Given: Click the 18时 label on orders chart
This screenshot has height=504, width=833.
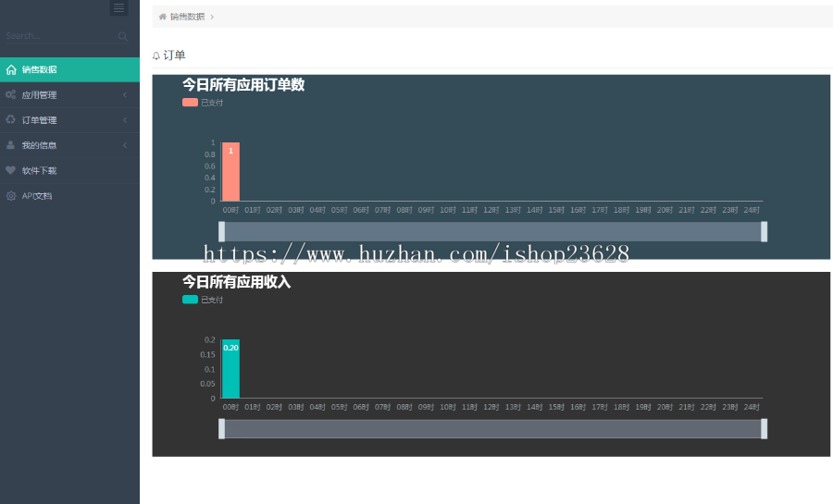Looking at the screenshot, I should pyautogui.click(x=621, y=210).
